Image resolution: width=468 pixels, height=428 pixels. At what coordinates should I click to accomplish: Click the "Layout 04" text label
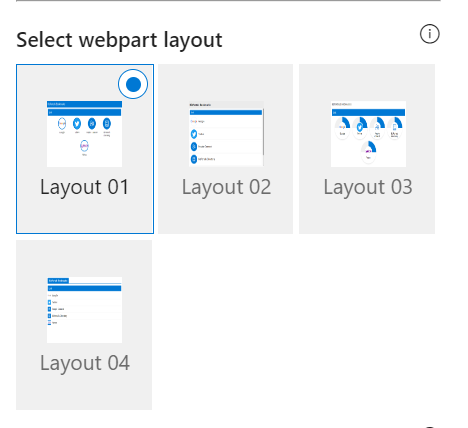pyautogui.click(x=85, y=363)
